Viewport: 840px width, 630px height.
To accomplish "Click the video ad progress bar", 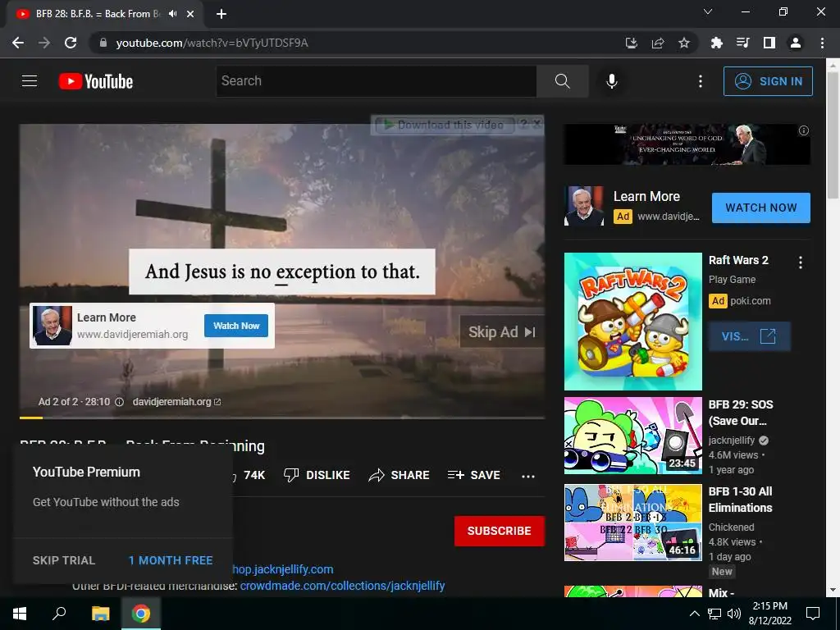I will [282, 418].
